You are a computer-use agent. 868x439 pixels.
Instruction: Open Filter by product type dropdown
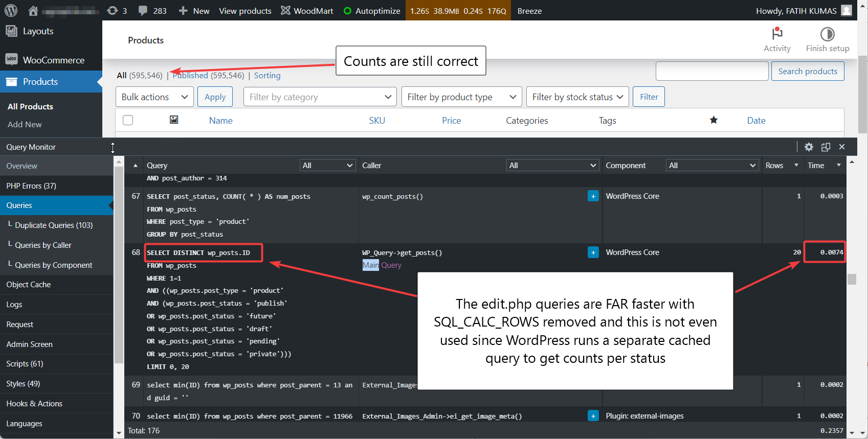pyautogui.click(x=462, y=97)
